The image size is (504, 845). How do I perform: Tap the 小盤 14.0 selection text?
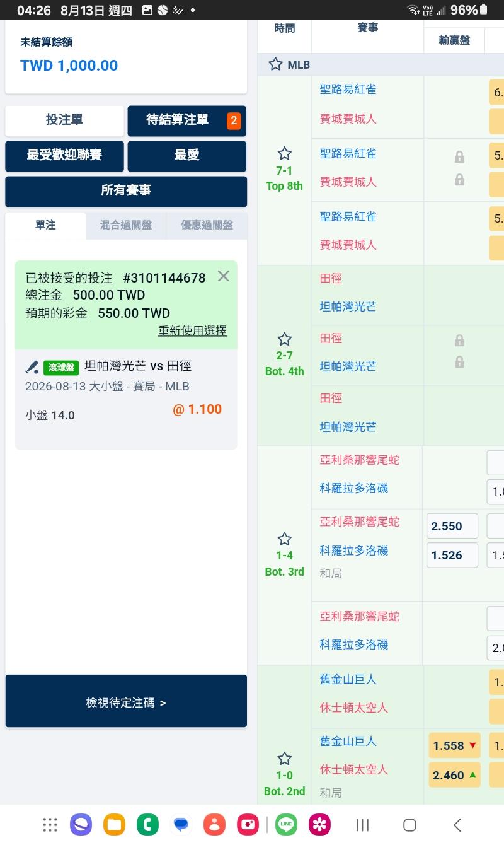[50, 415]
